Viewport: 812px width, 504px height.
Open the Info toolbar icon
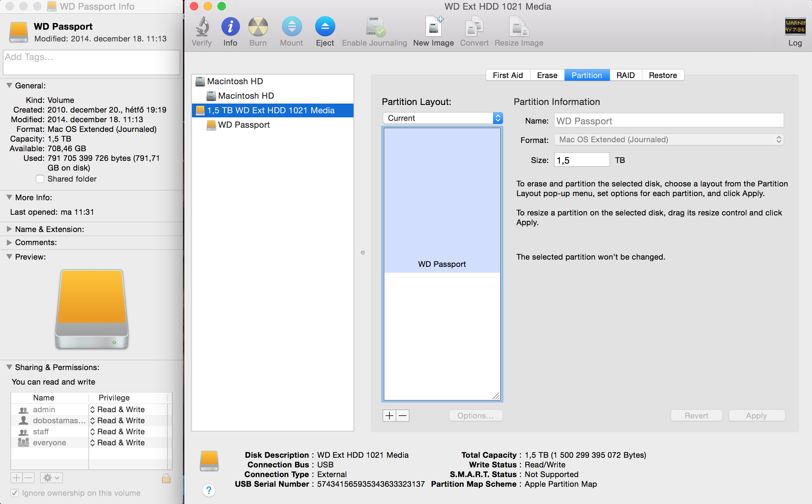coord(230,27)
